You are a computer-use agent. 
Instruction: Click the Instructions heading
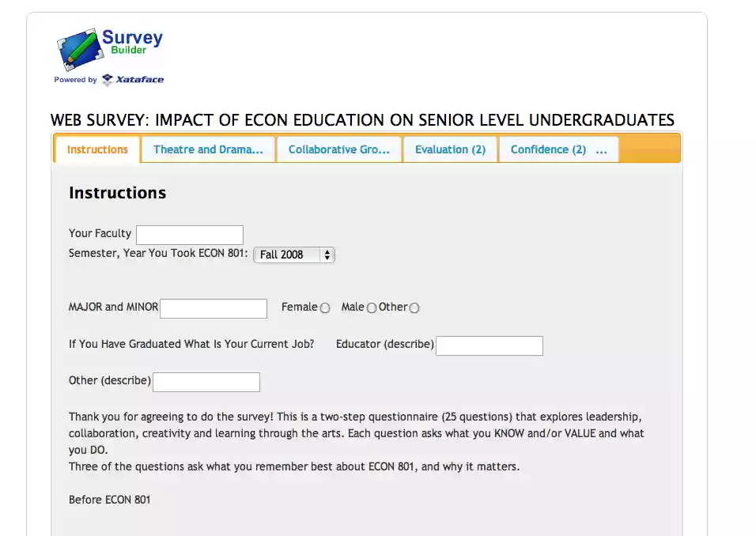pos(118,193)
